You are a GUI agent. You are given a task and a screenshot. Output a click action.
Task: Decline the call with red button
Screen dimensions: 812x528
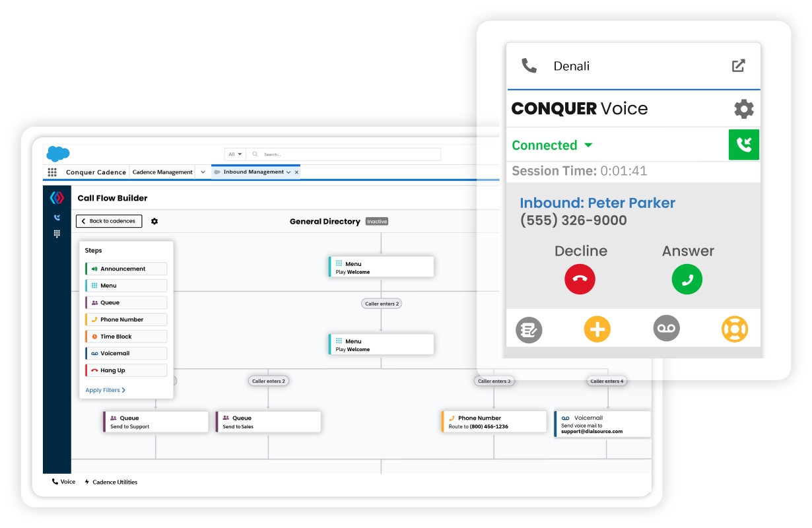(x=580, y=279)
